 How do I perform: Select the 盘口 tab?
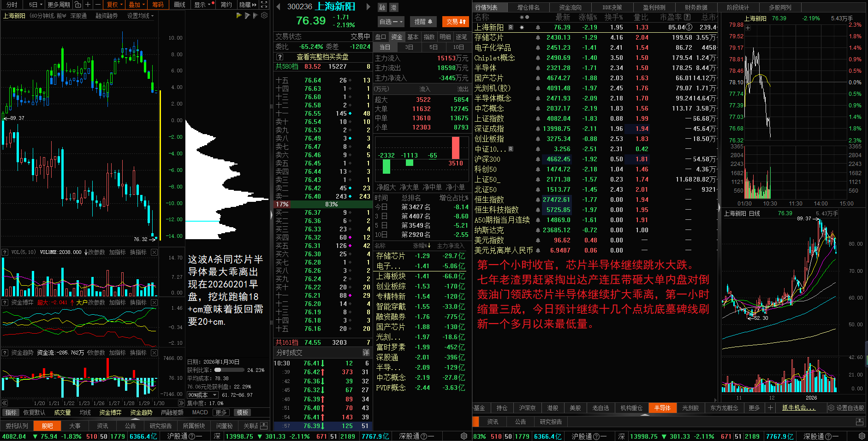[380, 37]
